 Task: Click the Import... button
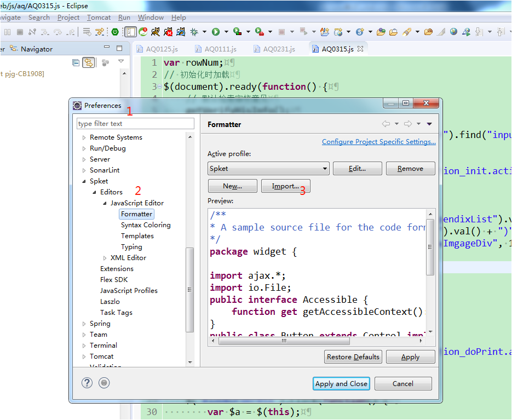(286, 186)
